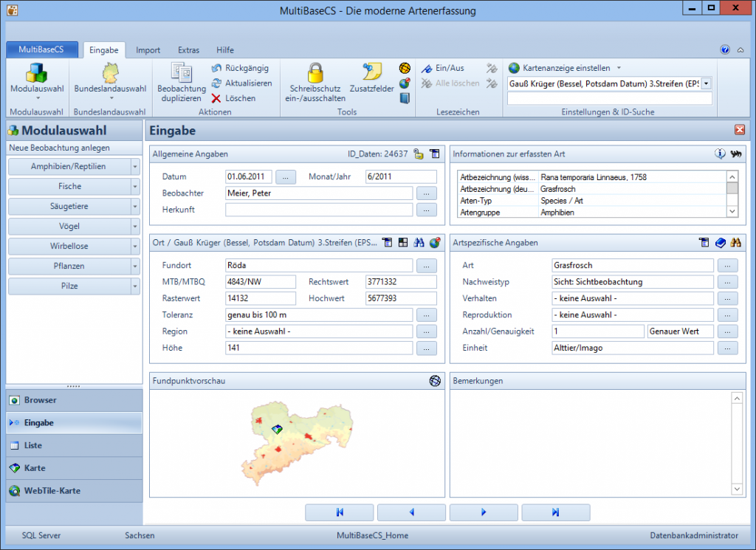Image resolution: width=756 pixels, height=550 pixels.
Task: Click the Fundort text field
Action: tap(319, 265)
